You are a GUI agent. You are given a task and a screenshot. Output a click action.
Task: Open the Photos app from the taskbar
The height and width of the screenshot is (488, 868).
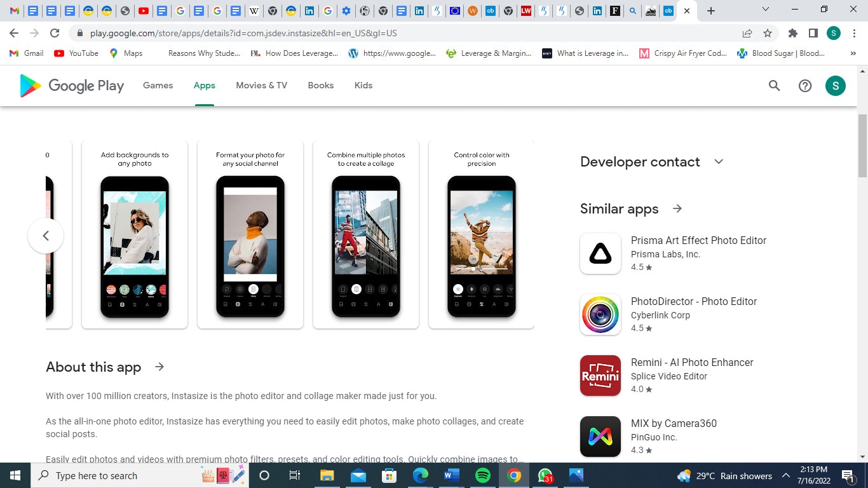click(576, 475)
